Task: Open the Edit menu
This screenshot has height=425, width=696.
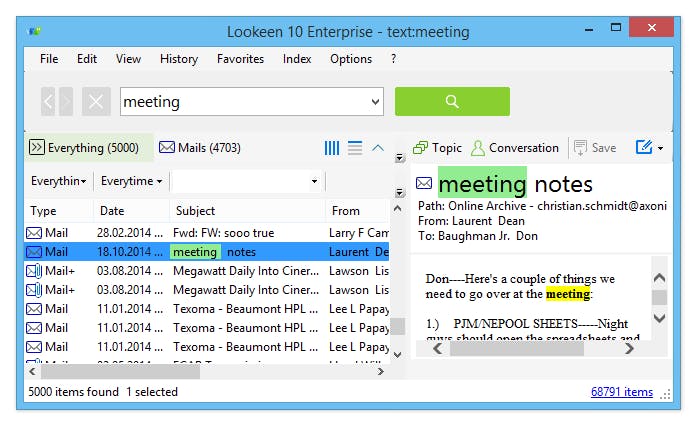Action: point(87,59)
